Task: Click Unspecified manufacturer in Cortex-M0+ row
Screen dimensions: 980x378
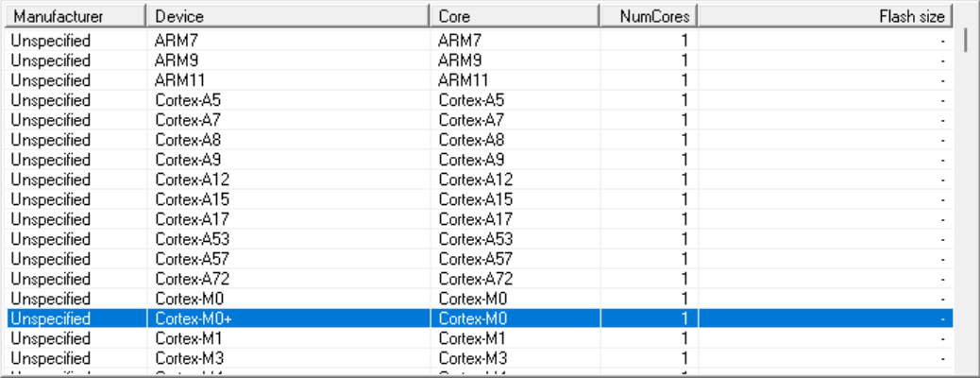Action: (x=51, y=319)
